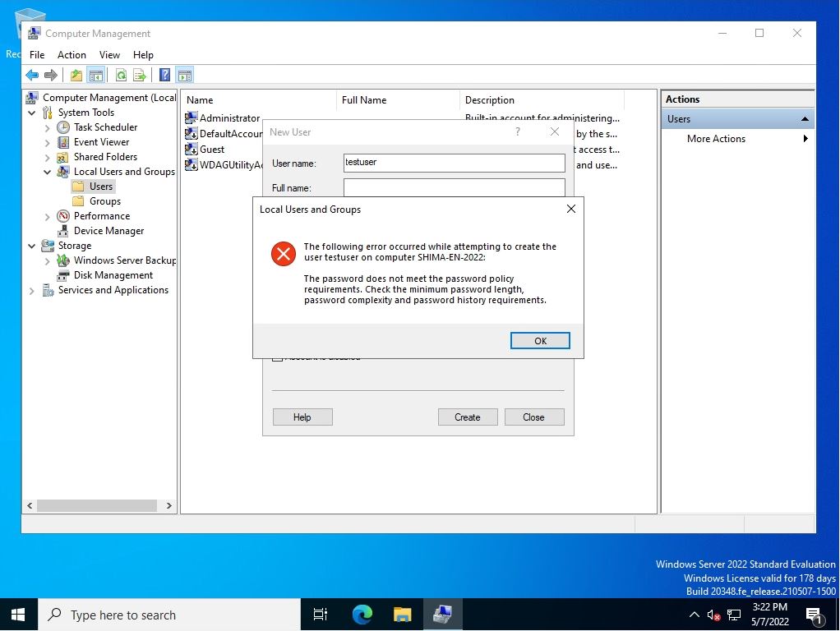Click the Task Scheduler clock icon

coord(63,127)
